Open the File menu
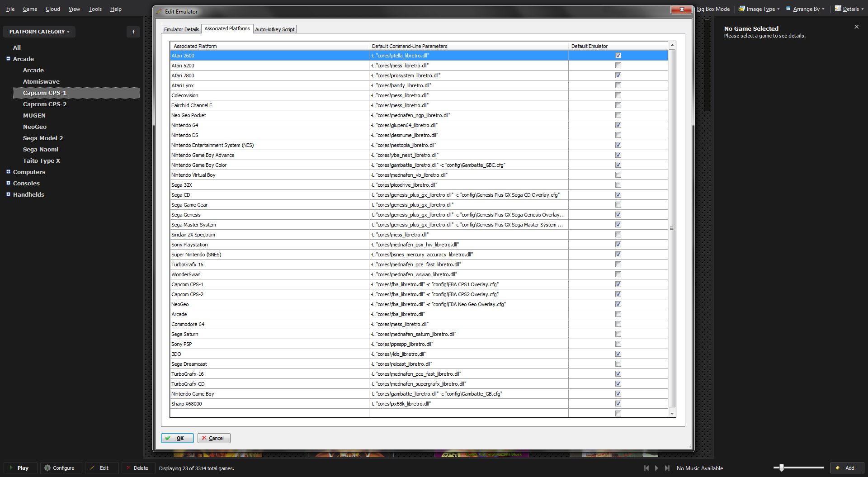Viewport: 868px width, 477px height. coord(10,9)
